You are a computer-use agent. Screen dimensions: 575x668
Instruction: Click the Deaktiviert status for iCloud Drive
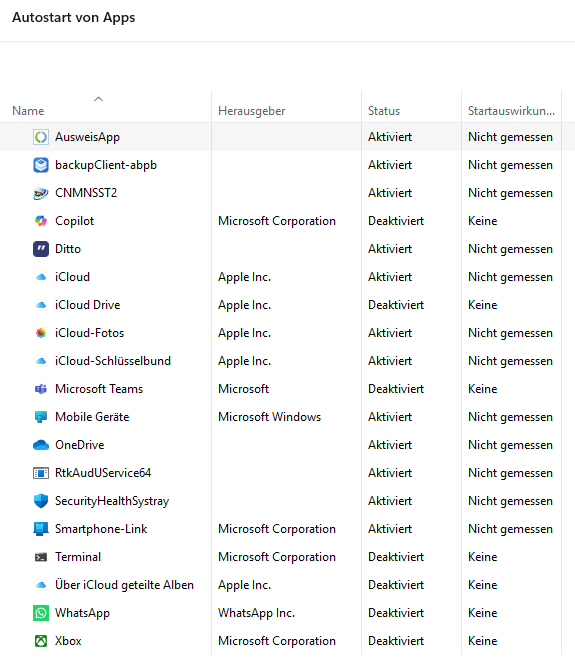pyautogui.click(x=396, y=305)
